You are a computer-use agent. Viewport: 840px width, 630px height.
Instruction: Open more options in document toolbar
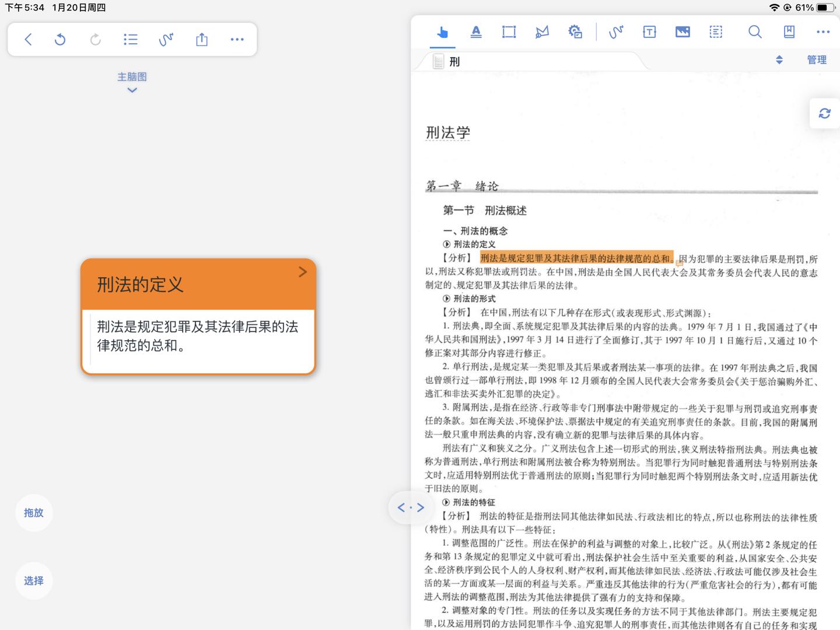point(823,32)
